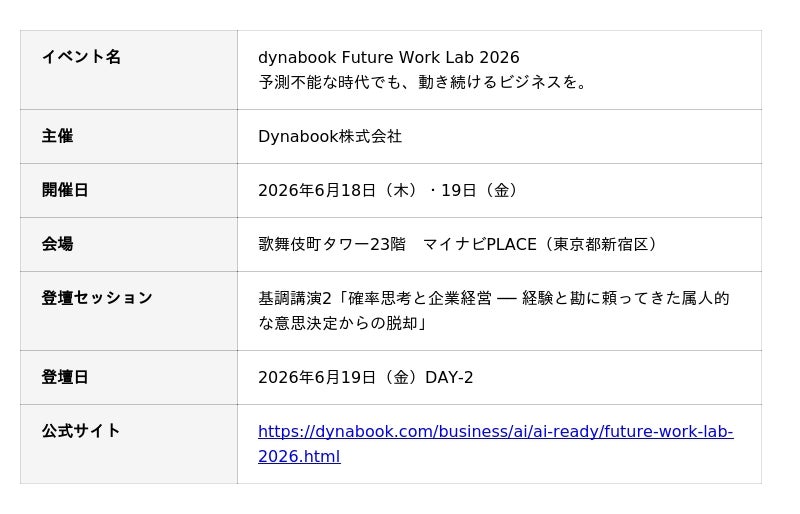Click the Dynabook株式会社 organizer text
800x514 pixels.
330,136
